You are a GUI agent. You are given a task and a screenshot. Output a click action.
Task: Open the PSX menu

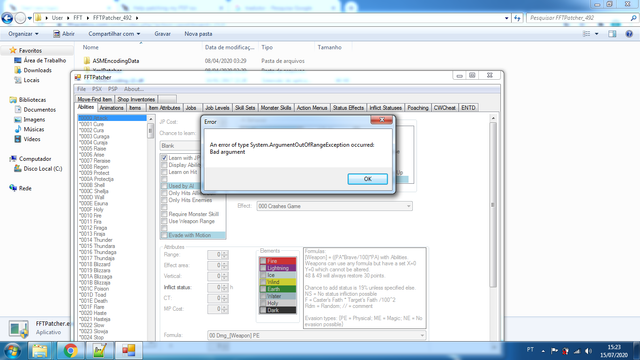tap(97, 89)
